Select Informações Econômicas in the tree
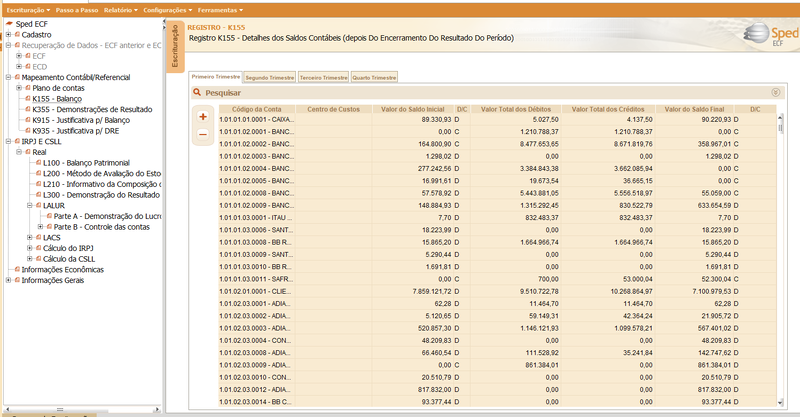 (x=62, y=269)
